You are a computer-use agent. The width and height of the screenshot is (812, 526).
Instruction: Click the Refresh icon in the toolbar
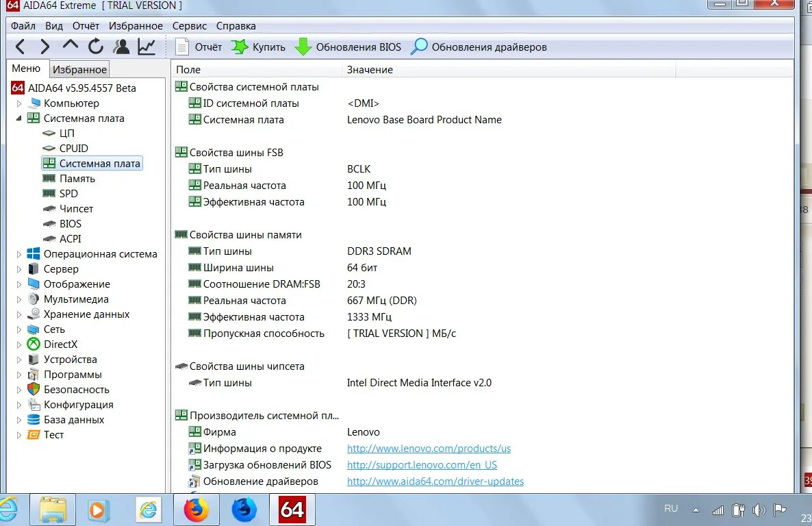pyautogui.click(x=95, y=47)
